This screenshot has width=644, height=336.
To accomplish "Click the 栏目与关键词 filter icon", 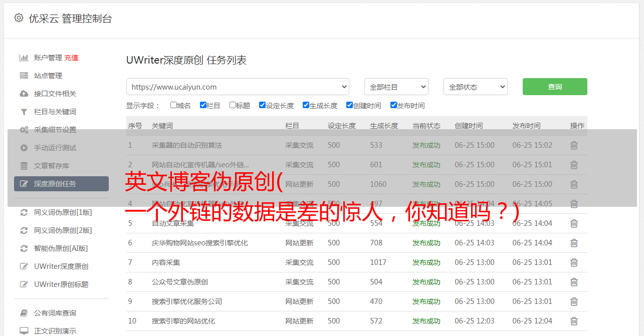I will pyautogui.click(x=24, y=112).
